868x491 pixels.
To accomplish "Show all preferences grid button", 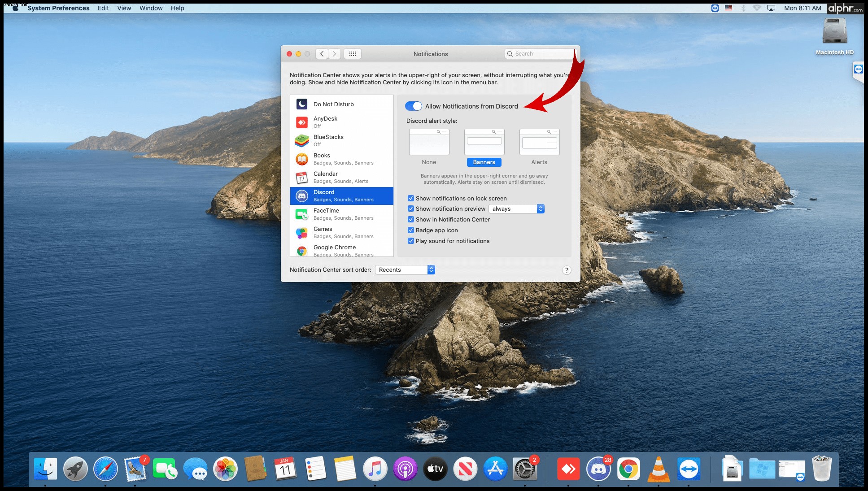I will pos(353,54).
